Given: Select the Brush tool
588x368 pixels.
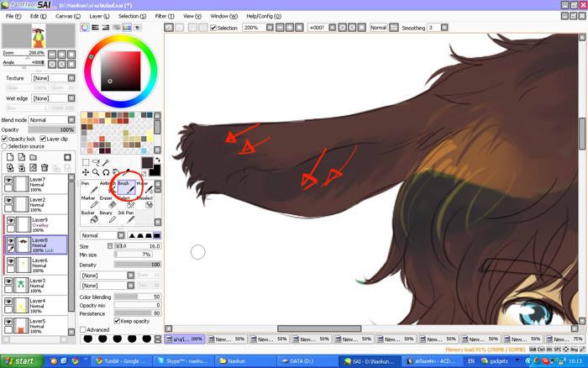Looking at the screenshot, I should tap(124, 188).
